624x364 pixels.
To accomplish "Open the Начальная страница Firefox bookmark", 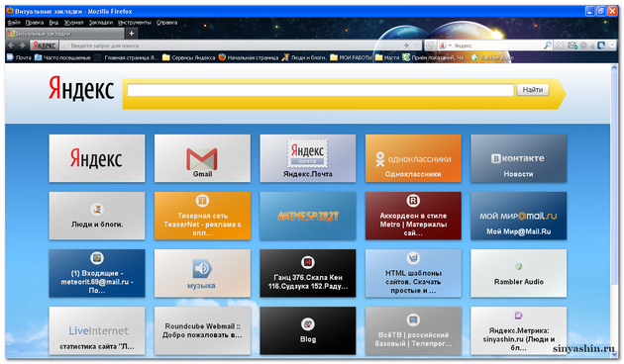I will pyautogui.click(x=249, y=57).
